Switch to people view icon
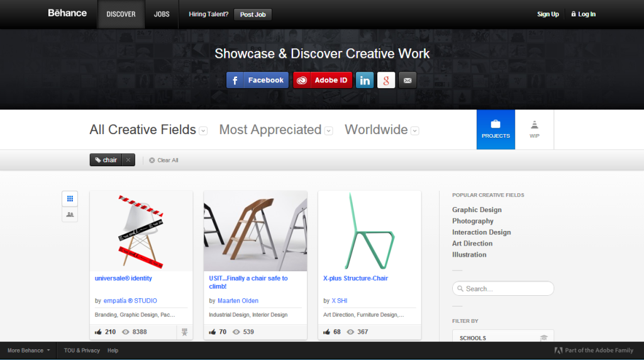The width and height of the screenshot is (644, 360). [70, 214]
